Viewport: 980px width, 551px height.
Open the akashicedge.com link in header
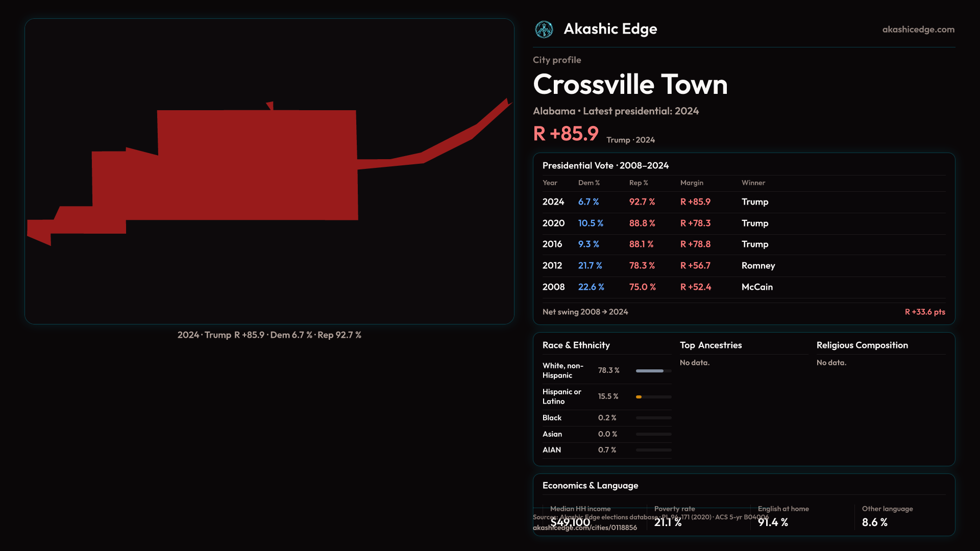coord(918,30)
